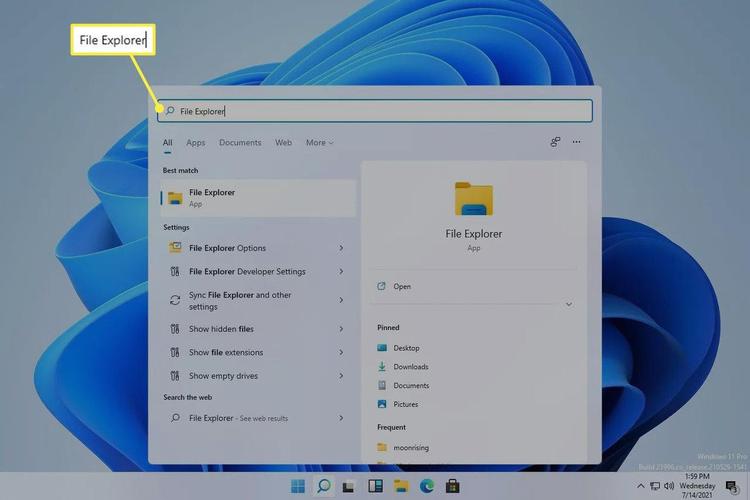Expand the More search filter dropdown
Image resolution: width=750 pixels, height=500 pixels.
(x=319, y=143)
